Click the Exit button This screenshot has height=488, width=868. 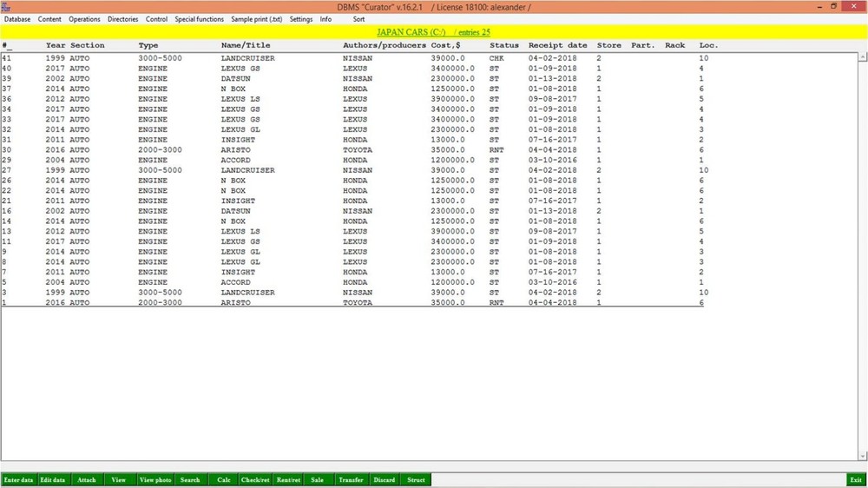pyautogui.click(x=856, y=479)
